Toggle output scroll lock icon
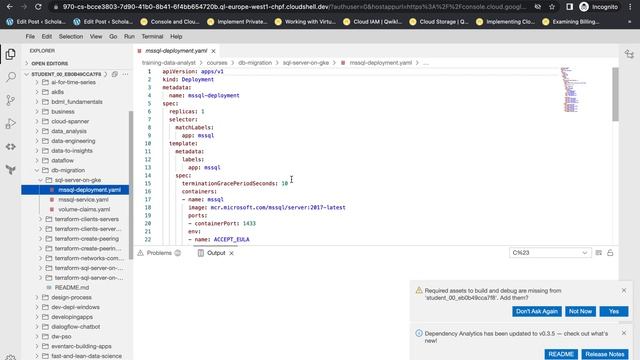This screenshot has height=360, width=640. (x=610, y=253)
